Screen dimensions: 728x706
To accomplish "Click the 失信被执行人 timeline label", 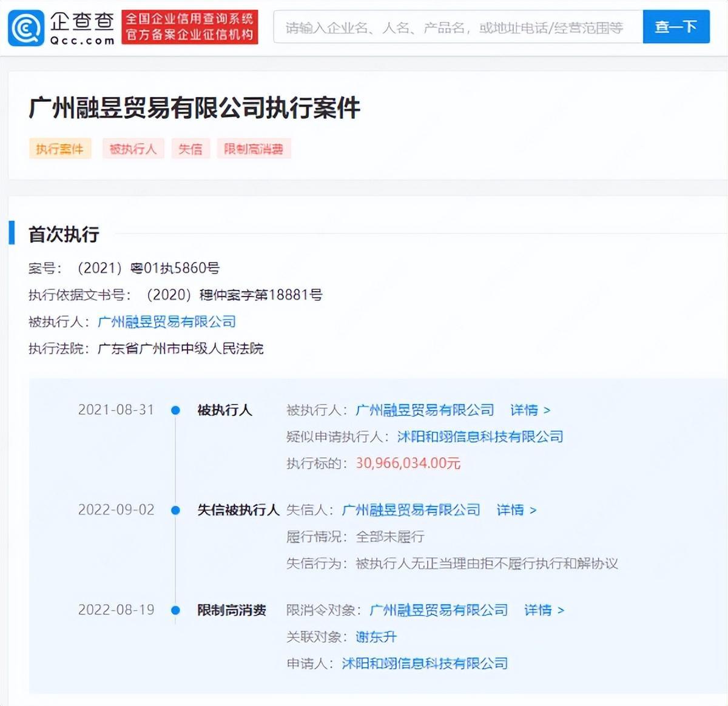I will pos(238,510).
